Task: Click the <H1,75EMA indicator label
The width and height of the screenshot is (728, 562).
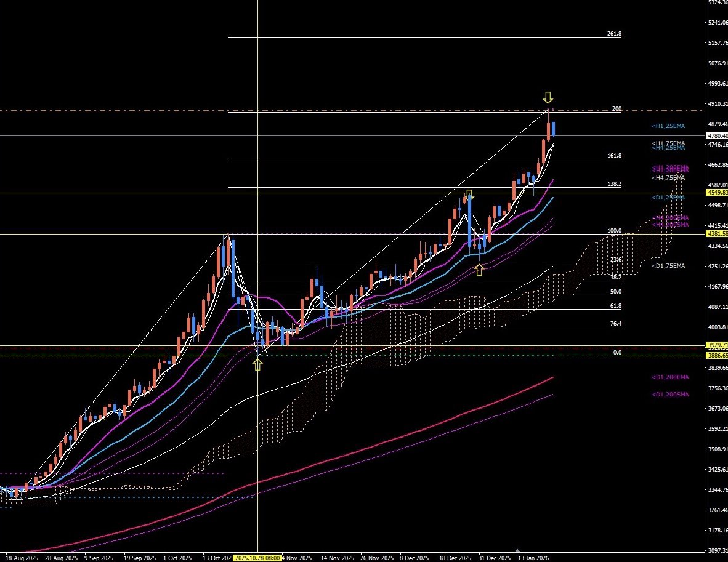Action: click(668, 143)
